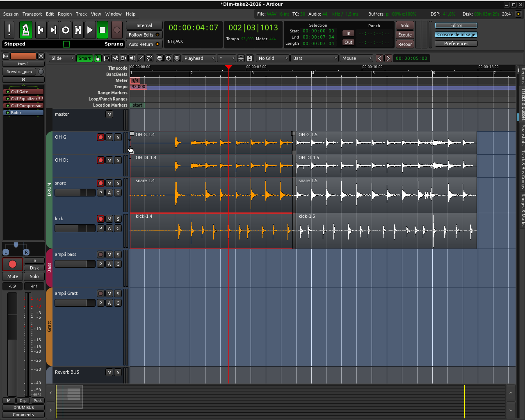Click the Zoom In button
Image resolution: width=525 pixels, height=420 pixels.
coord(168,58)
